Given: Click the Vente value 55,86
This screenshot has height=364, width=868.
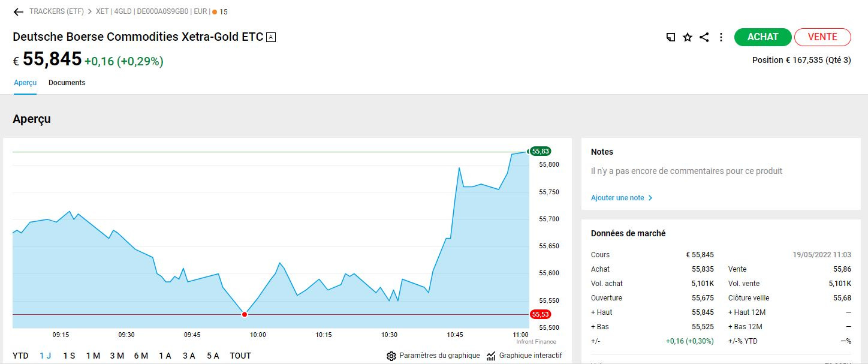Looking at the screenshot, I should (842, 269).
